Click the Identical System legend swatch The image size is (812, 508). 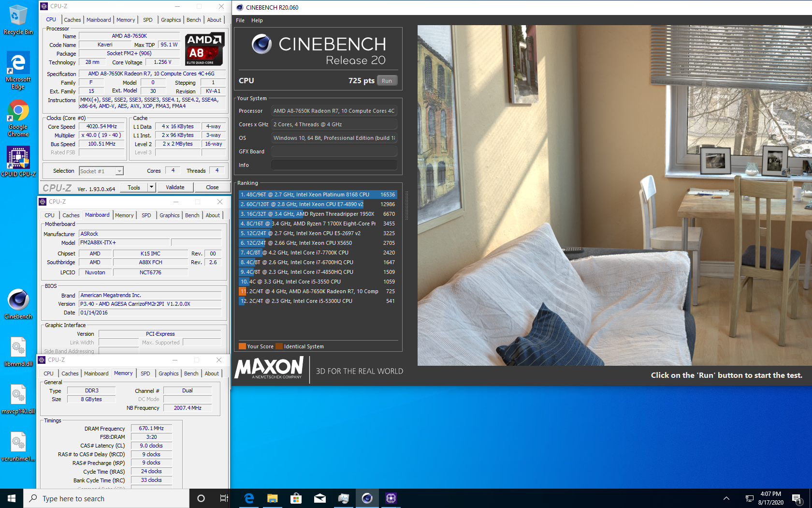point(279,346)
